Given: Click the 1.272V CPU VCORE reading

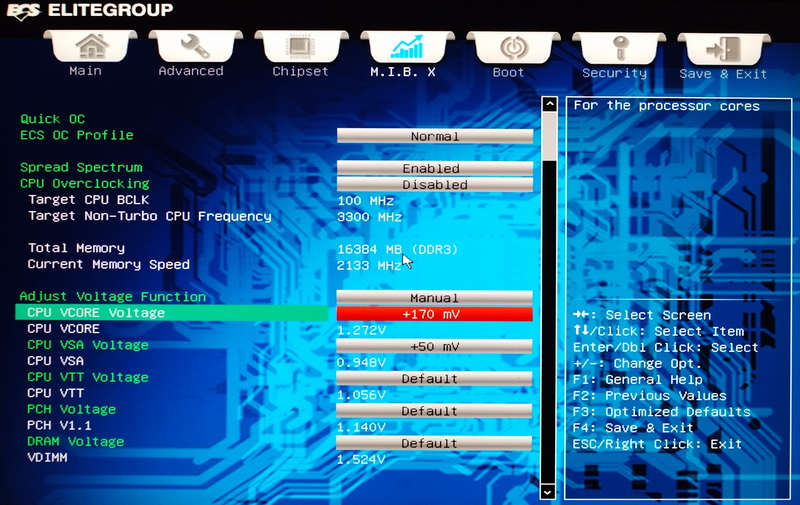Looking at the screenshot, I should 361,331.
